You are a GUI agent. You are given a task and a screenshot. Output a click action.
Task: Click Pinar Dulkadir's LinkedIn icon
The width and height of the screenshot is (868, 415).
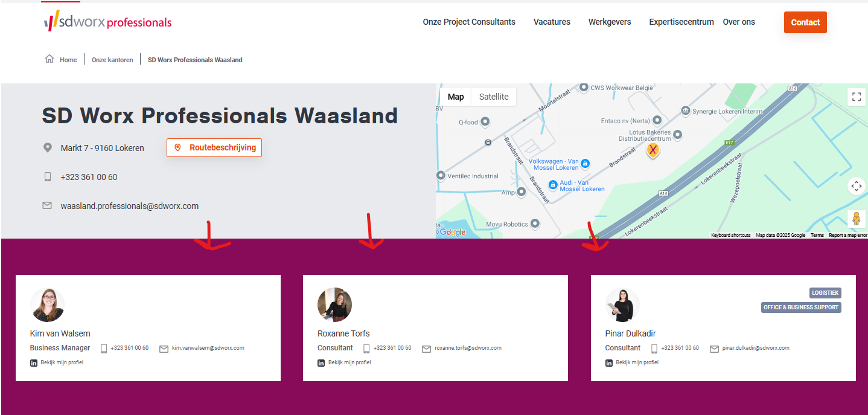pos(609,362)
